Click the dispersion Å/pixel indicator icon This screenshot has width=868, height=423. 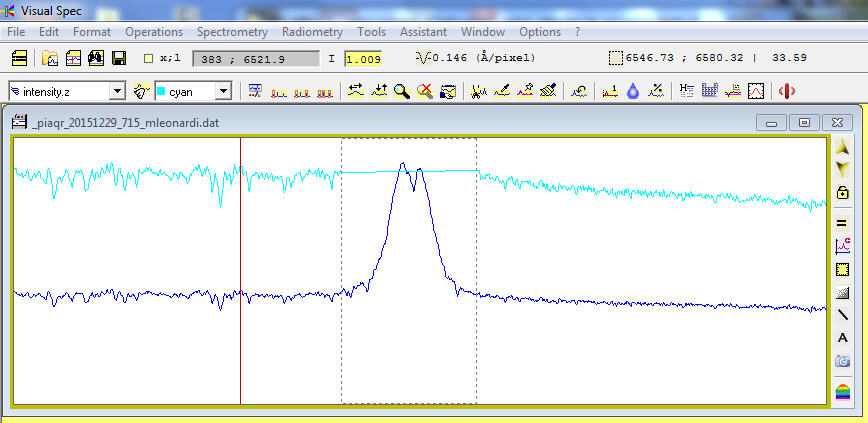pyautogui.click(x=423, y=57)
